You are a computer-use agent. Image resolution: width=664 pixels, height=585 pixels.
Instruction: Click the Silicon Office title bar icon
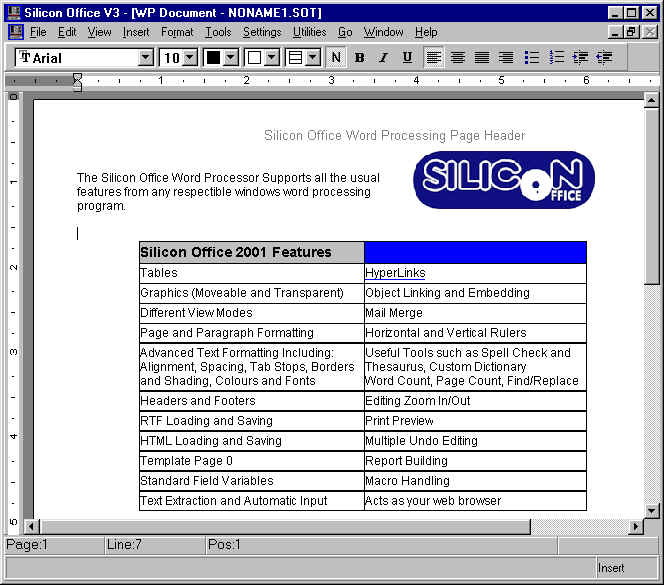click(x=14, y=13)
